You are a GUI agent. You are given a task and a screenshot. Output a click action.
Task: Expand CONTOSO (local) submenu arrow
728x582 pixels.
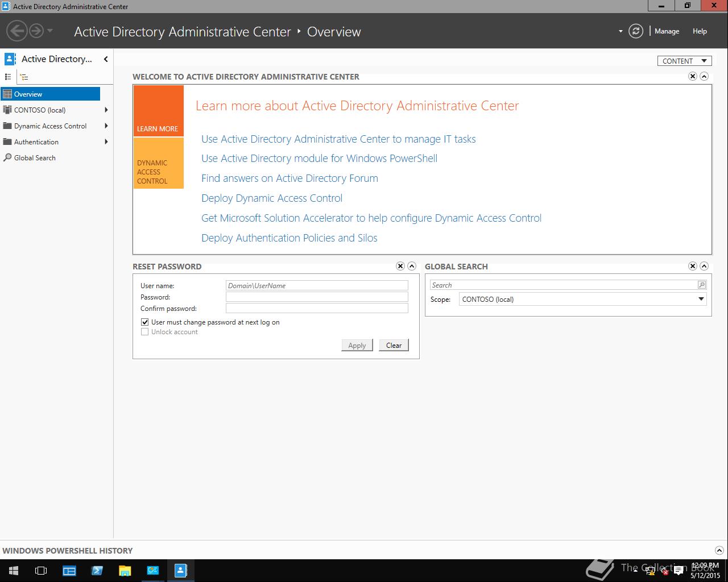(106, 110)
